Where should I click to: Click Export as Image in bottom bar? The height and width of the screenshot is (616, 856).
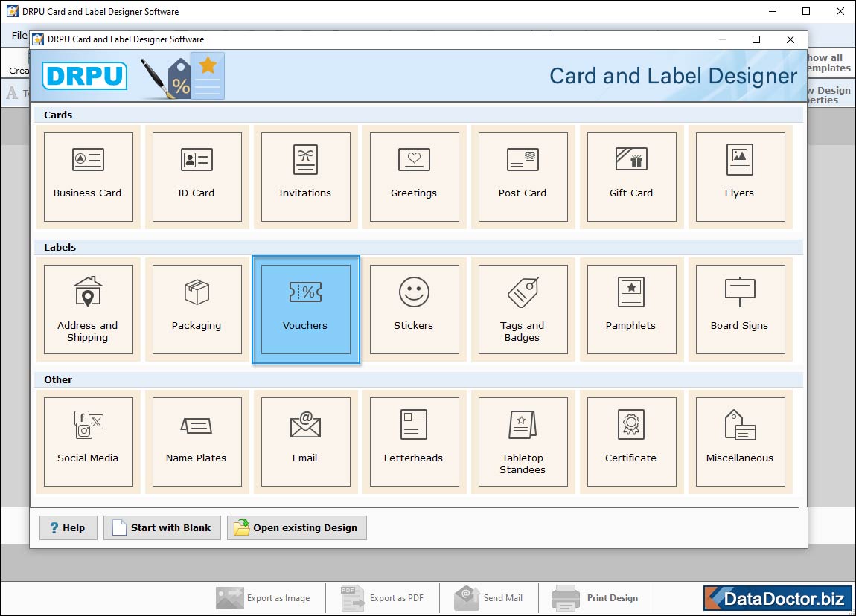[x=263, y=598]
